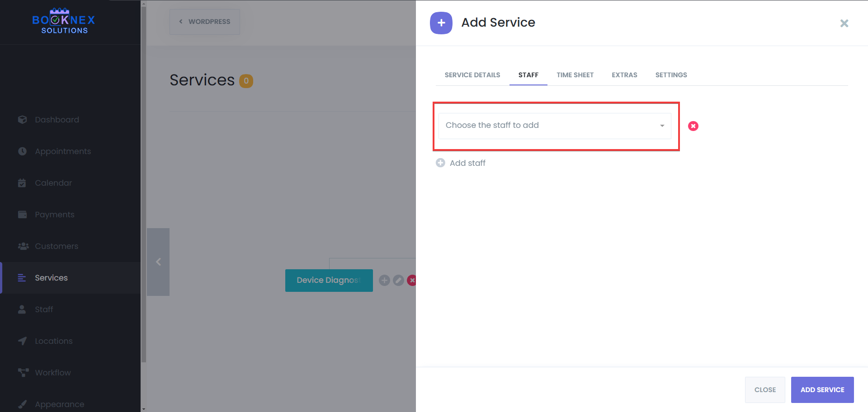Viewport: 868px width, 412px height.
Task: Open Appointments from the sidebar
Action: coord(62,151)
